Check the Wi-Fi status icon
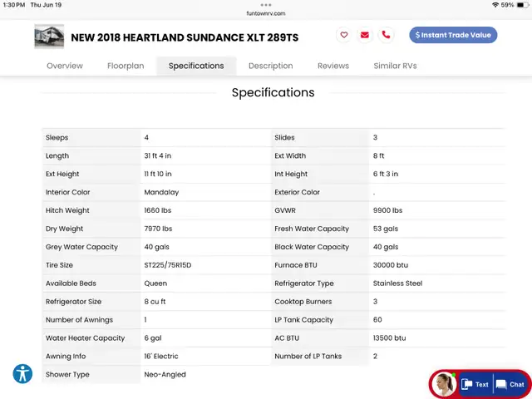Screen dimensions: 532x399 pyautogui.click(x=495, y=5)
